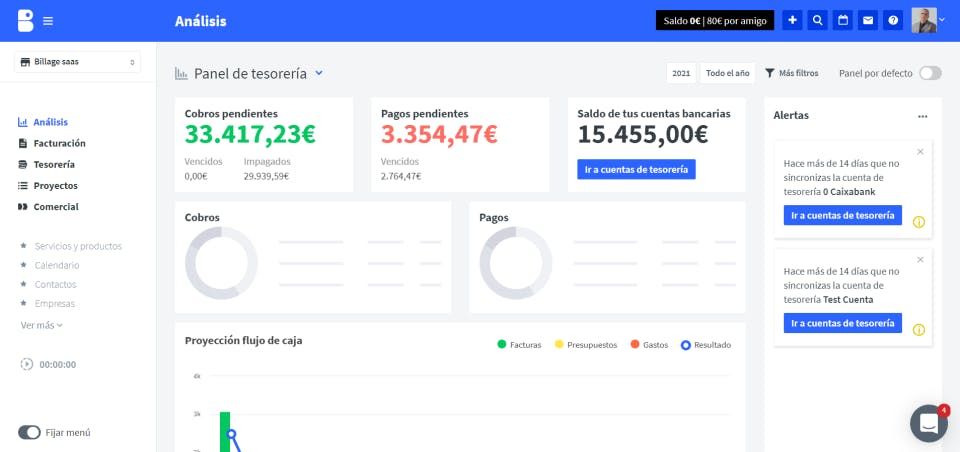The height and width of the screenshot is (452, 960).
Task: Open Empresas shortcut in sidebar
Action: coord(54,303)
